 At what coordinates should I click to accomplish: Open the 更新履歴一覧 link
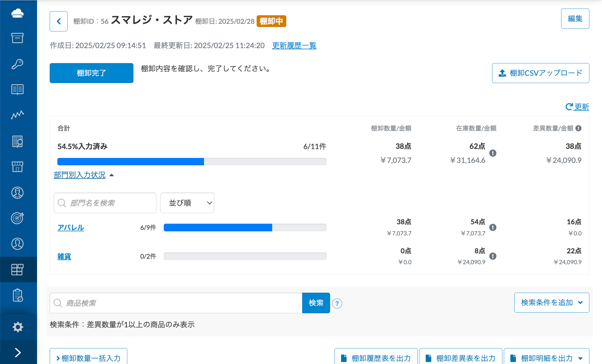point(294,45)
